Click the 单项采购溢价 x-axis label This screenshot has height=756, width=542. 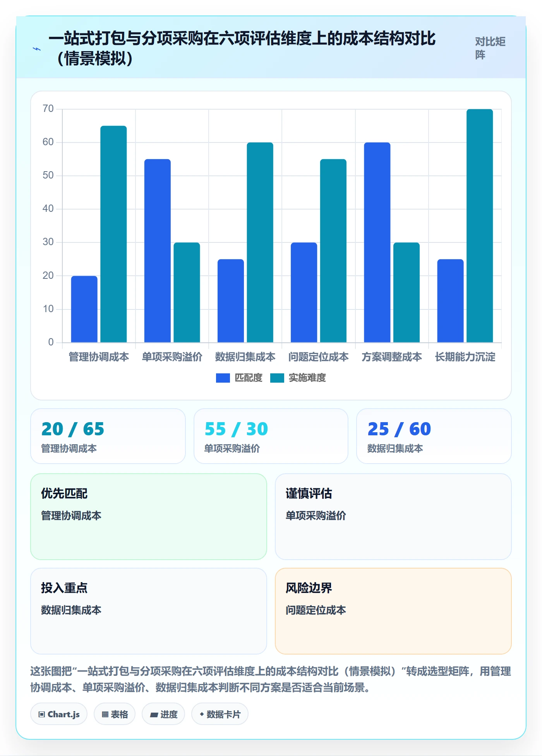(x=172, y=357)
